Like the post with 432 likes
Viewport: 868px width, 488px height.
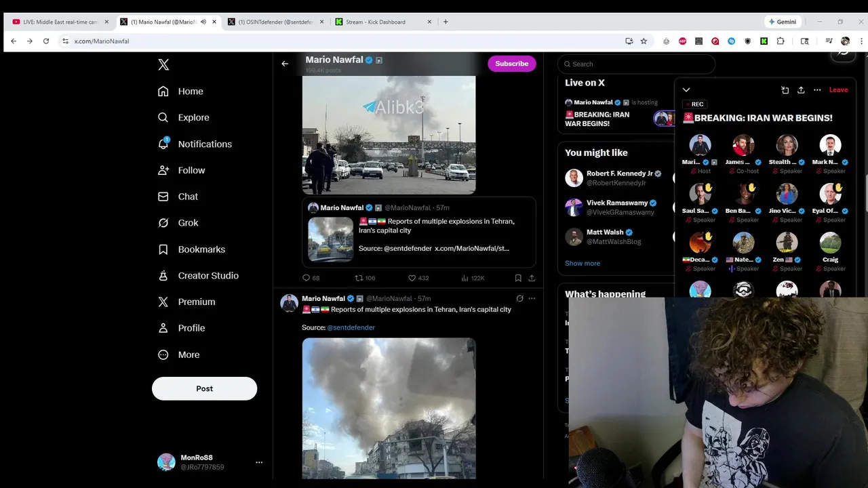click(x=418, y=278)
